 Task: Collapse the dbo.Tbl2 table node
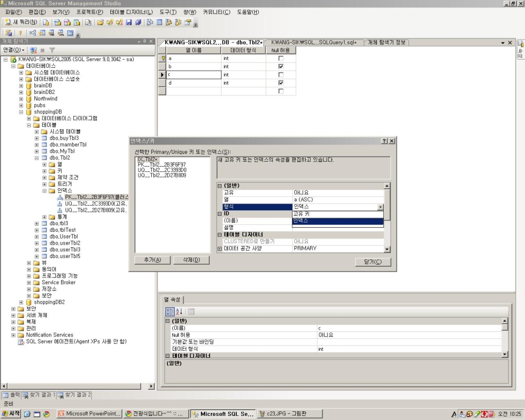pos(37,158)
